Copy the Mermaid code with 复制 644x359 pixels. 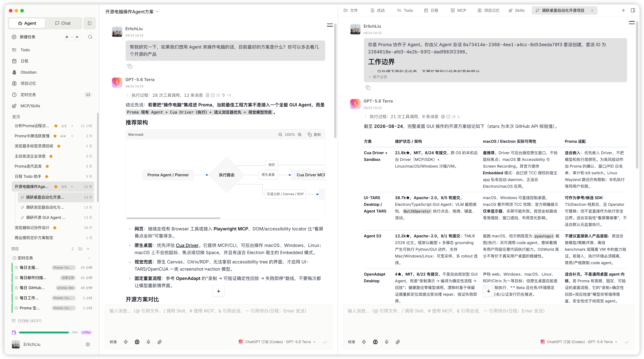coord(314,135)
